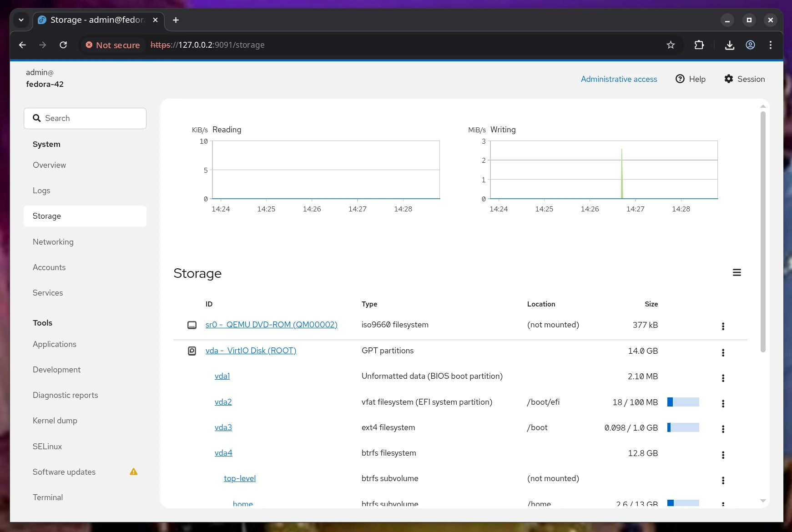Open the vda2 partition details
792x532 pixels.
pyautogui.click(x=223, y=402)
